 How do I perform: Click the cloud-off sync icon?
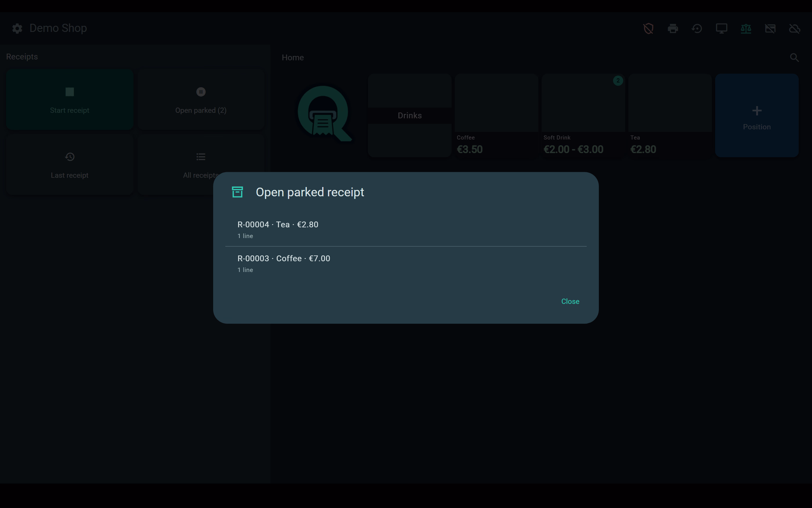click(795, 28)
